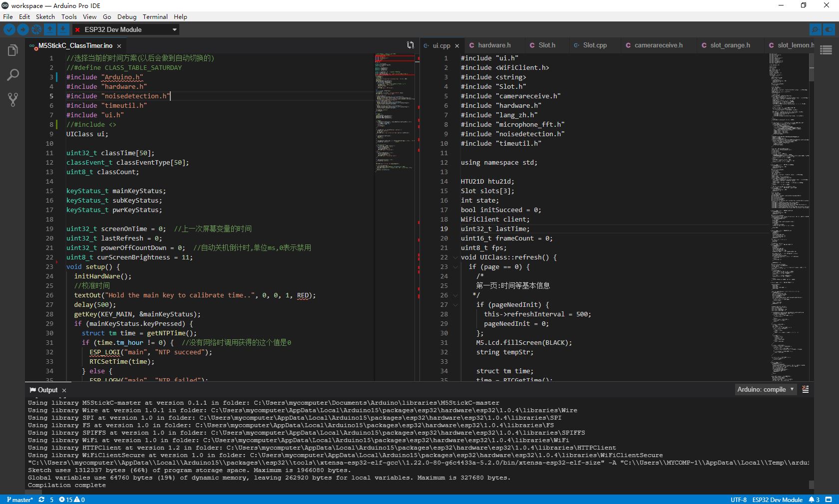Open the Source Control sidebar icon
The height and width of the screenshot is (504, 839).
(13, 99)
